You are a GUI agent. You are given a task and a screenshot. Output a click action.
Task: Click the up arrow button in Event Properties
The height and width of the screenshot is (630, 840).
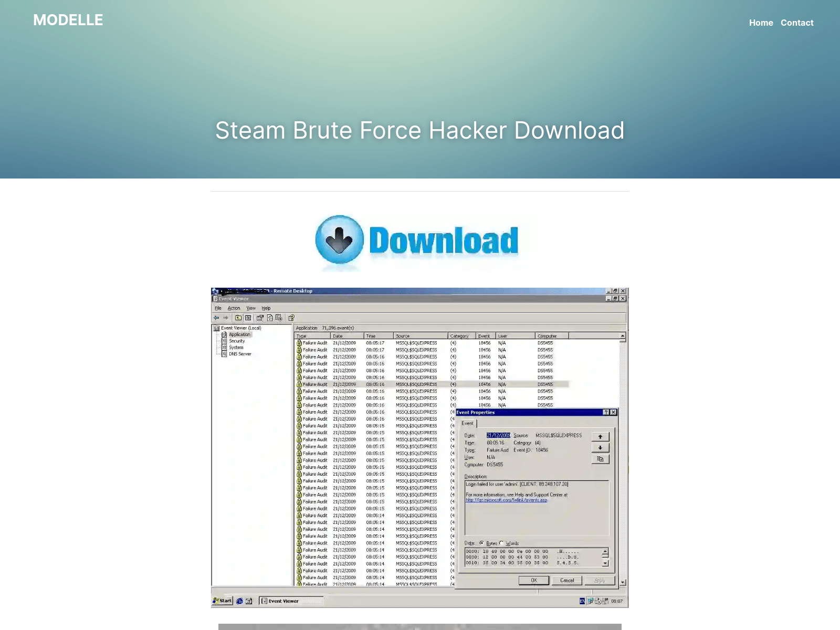coord(600,437)
